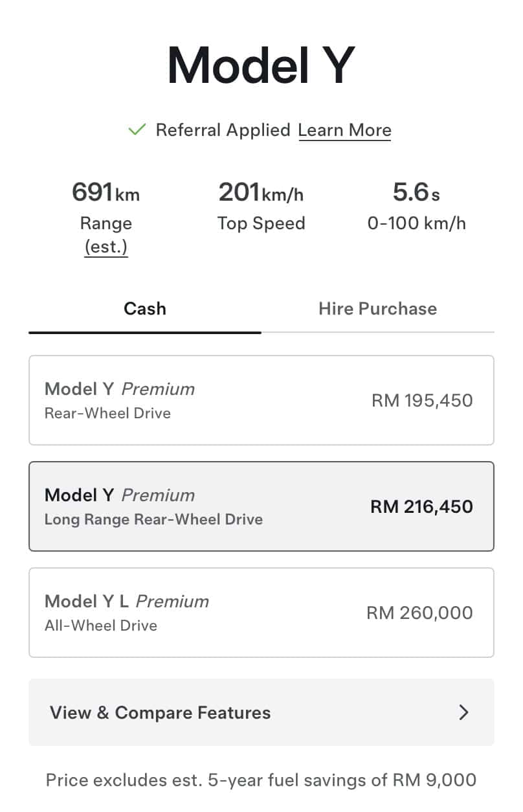
Task: Open View & Compare Features
Action: [x=261, y=712]
